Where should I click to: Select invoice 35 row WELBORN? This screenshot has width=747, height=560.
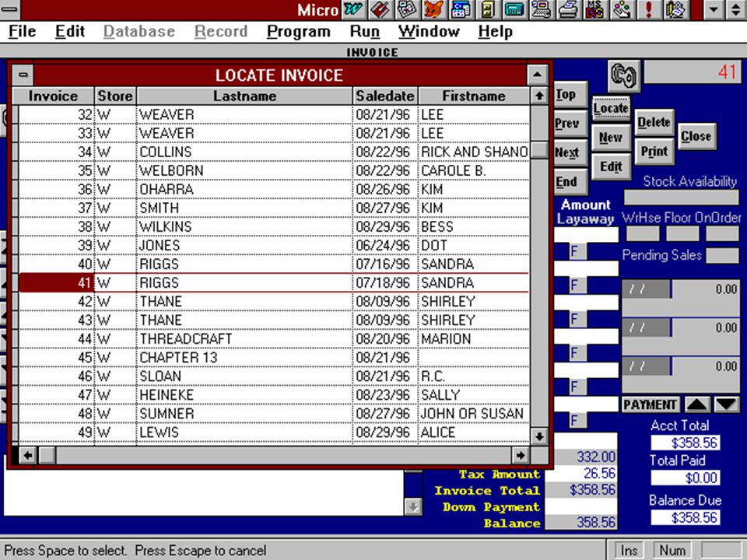pyautogui.click(x=274, y=170)
